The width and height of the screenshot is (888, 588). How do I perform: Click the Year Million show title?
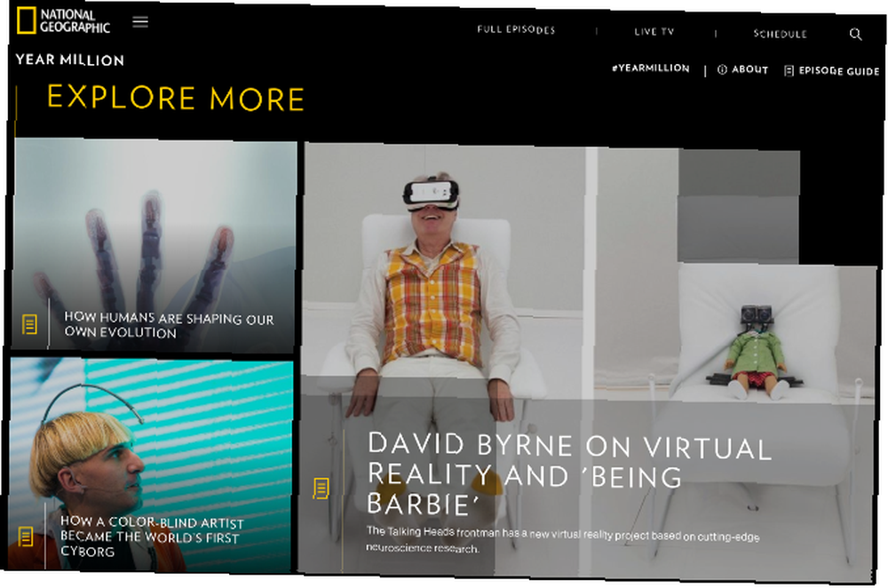point(69,60)
